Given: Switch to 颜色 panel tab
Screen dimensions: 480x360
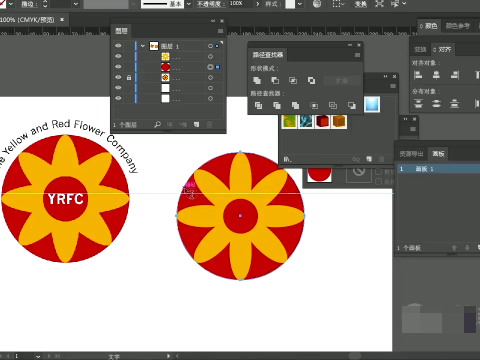Looking at the screenshot, I should tap(429, 26).
